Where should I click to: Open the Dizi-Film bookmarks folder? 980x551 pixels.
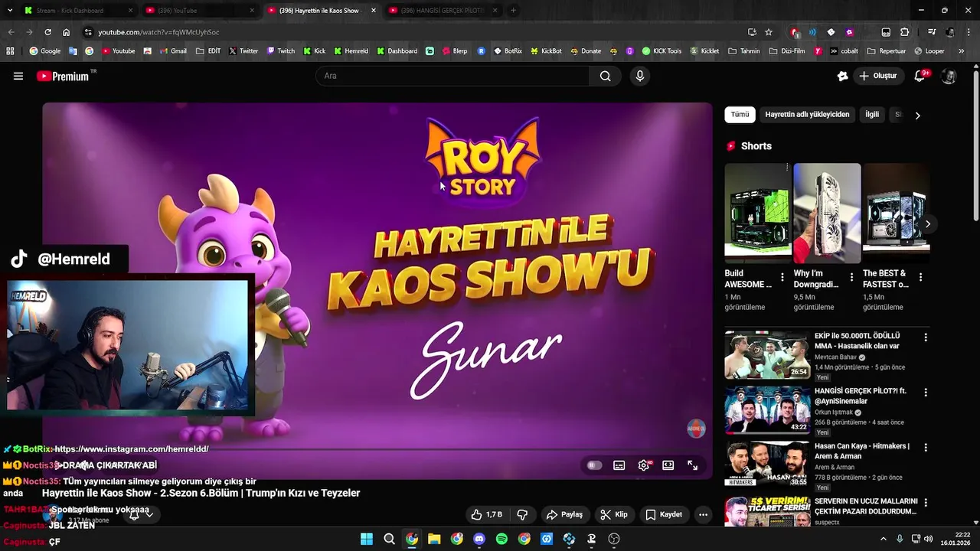click(787, 51)
